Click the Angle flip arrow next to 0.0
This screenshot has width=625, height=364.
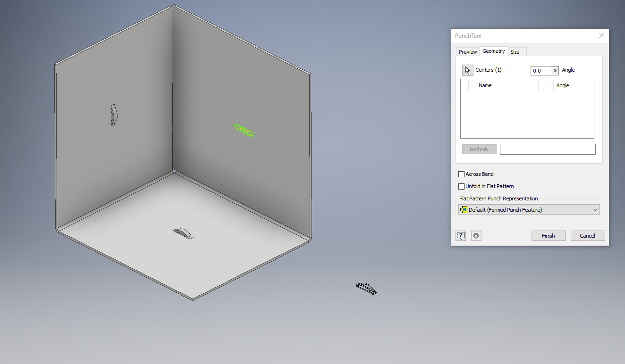pos(555,70)
